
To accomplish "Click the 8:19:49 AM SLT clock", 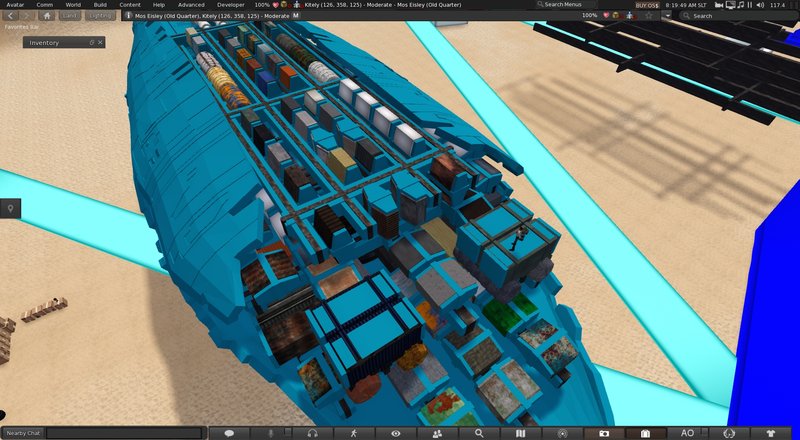I will point(686,5).
